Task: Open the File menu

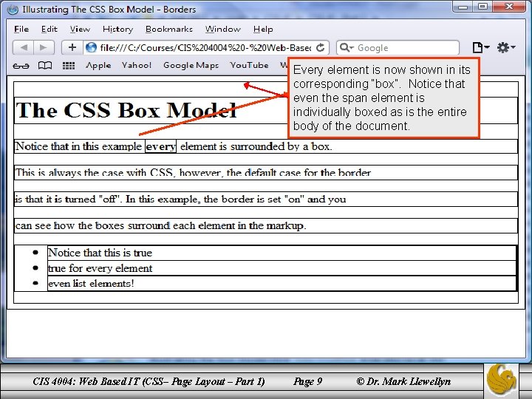Action: 21,29
